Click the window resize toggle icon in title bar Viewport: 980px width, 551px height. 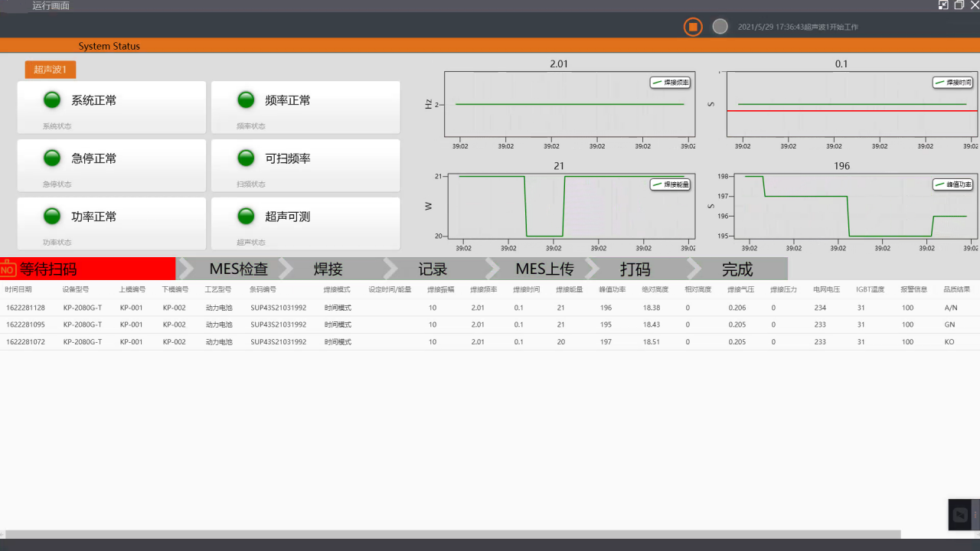click(943, 5)
